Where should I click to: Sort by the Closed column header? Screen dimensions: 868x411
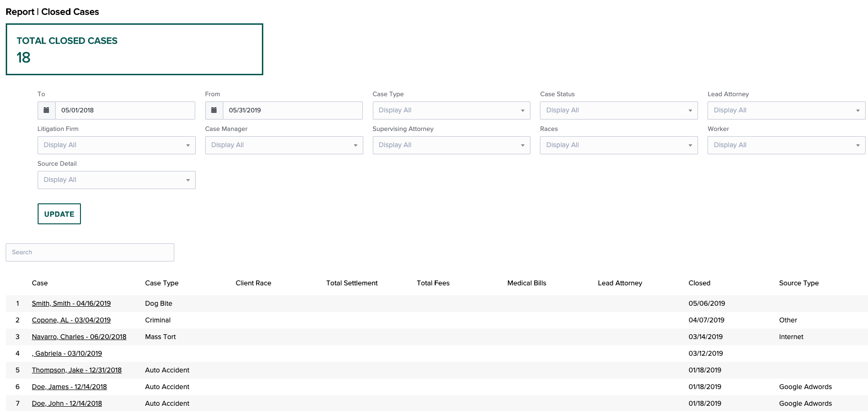click(699, 283)
